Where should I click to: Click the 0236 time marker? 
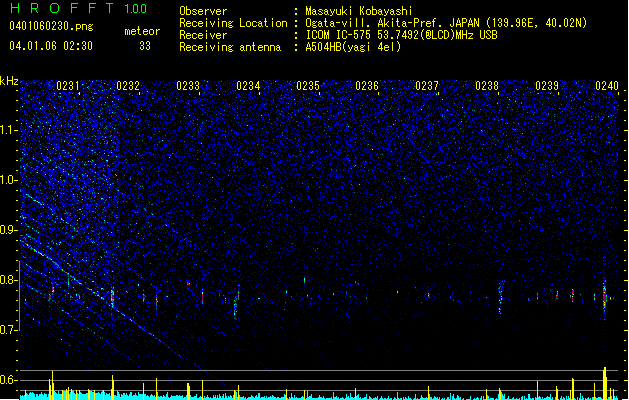coord(367,86)
